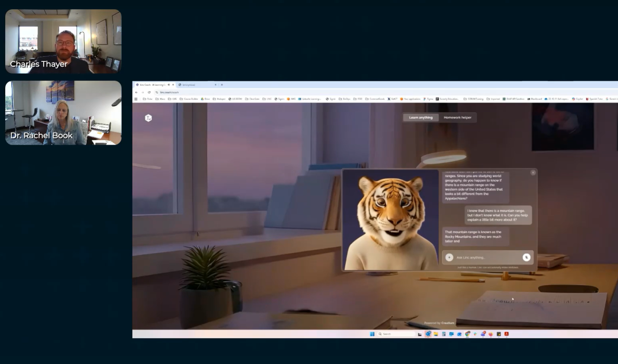
Task: Switch to Homework helper mode
Action: point(457,118)
